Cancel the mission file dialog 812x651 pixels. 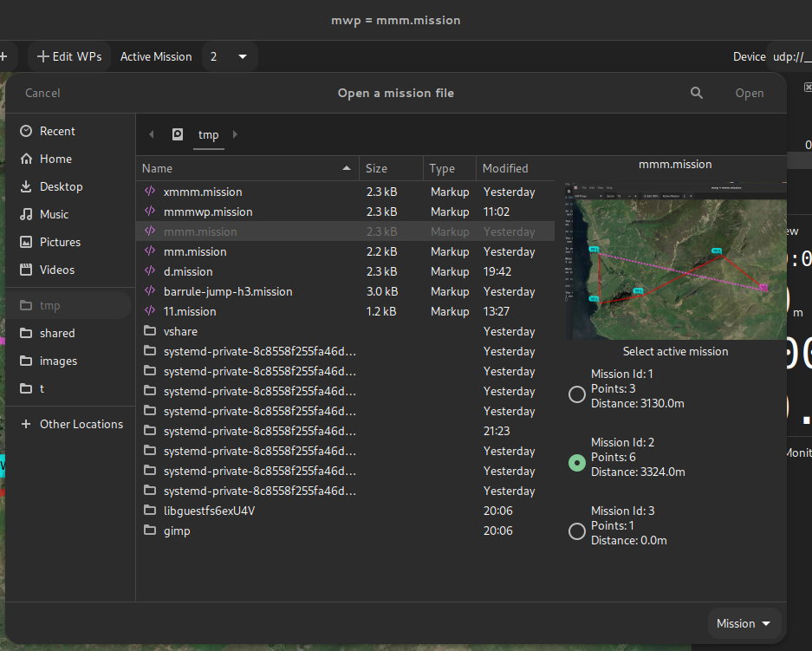click(x=42, y=94)
